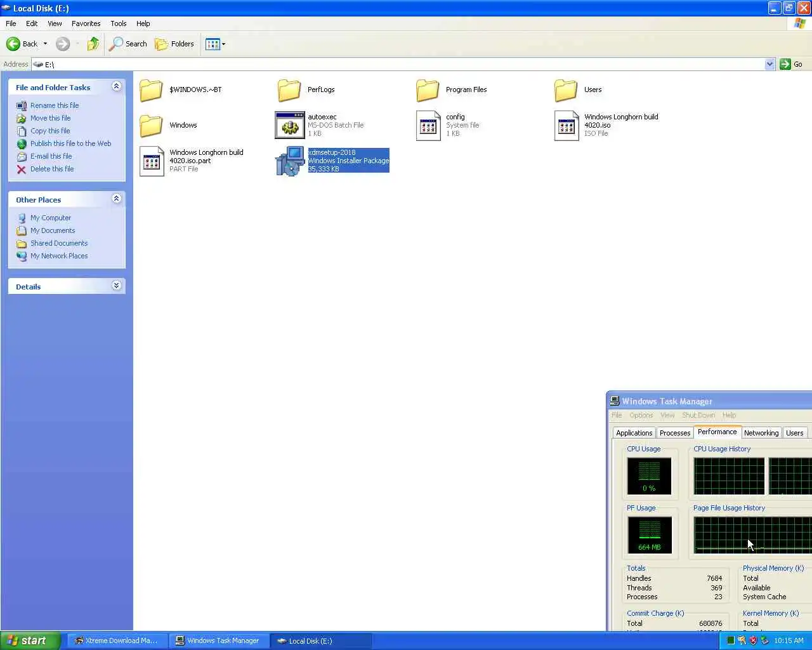Image resolution: width=812 pixels, height=650 pixels.
Task: Click the My Computer icon in Other Places
Action: click(x=22, y=218)
